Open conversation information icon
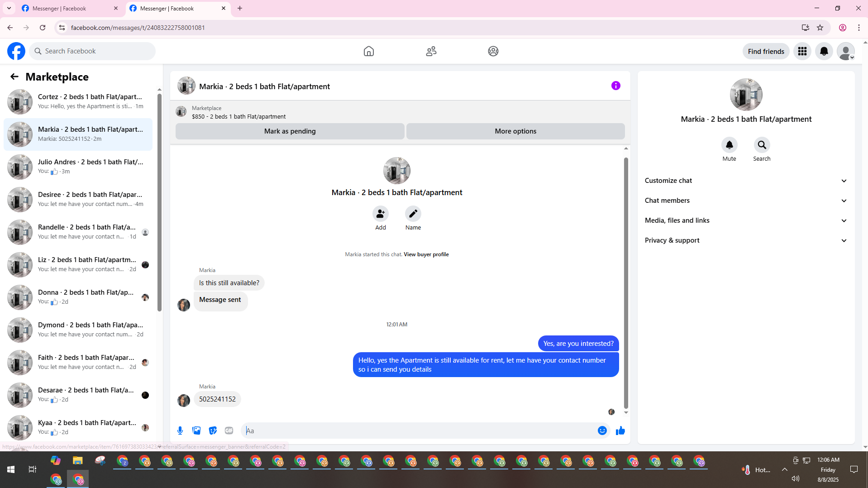This screenshot has height=488, width=868. click(616, 86)
